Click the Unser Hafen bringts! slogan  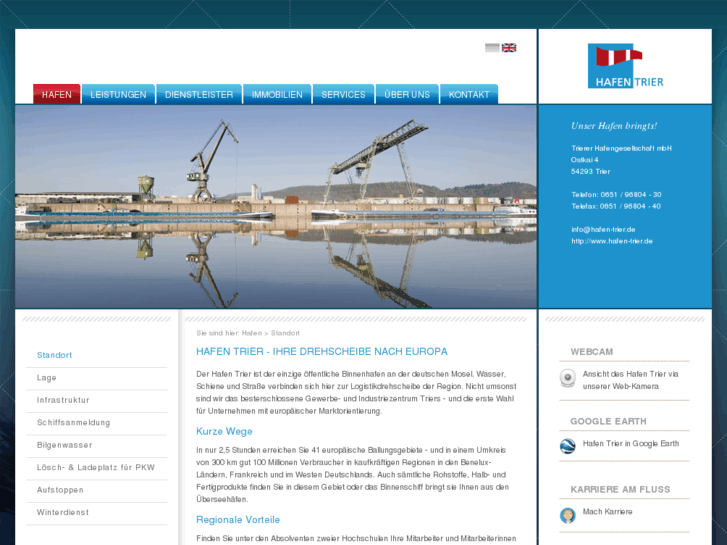614,126
